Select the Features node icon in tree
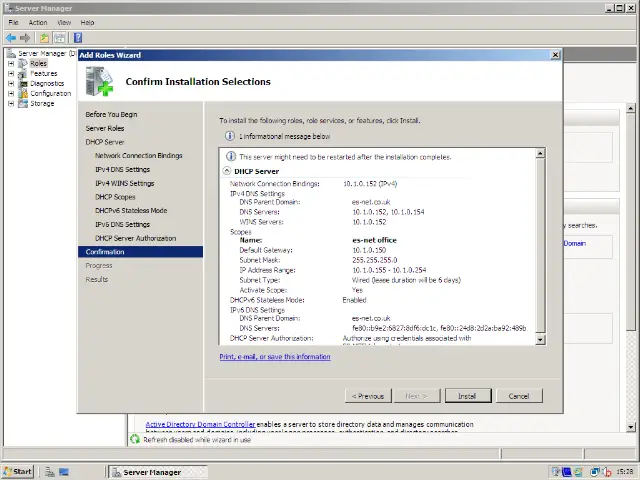Image resolution: width=640 pixels, height=480 pixels. point(23,73)
